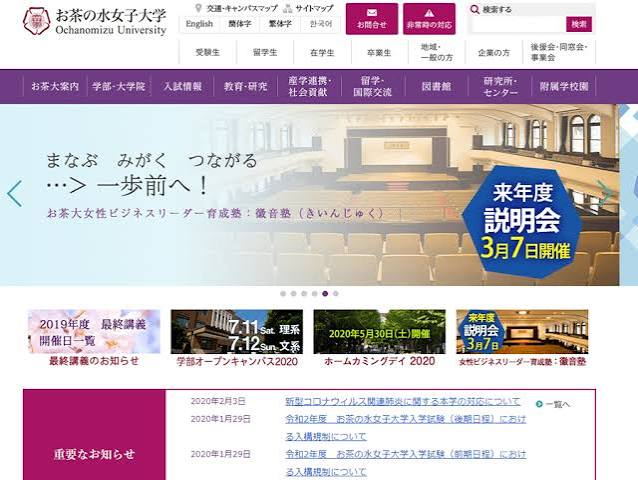Click the 来年度説明会 3月7日開催 badge
Image resolution: width=638 pixels, height=480 pixels.
524,222
